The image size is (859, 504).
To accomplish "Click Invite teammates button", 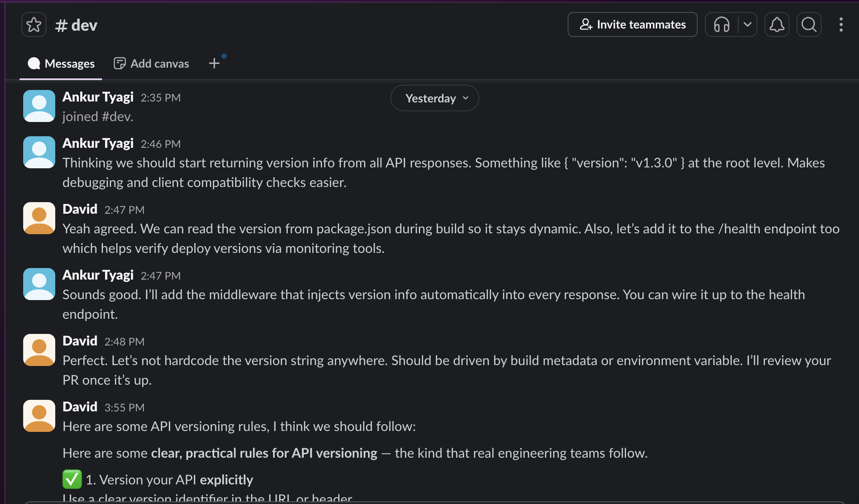I will [632, 24].
